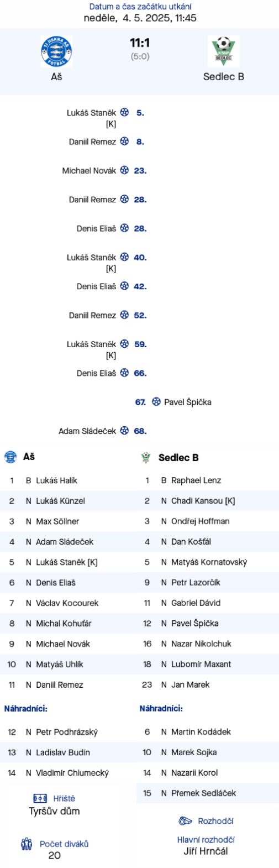279x868 pixels.
Task: Click the Počet diváků spectators icon
Action: [x=27, y=844]
